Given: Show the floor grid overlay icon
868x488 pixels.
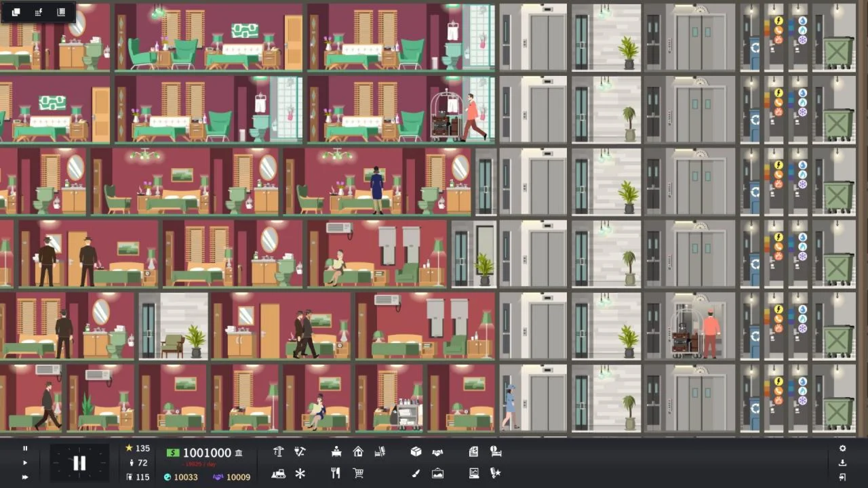Looking at the screenshot, I should (x=61, y=12).
